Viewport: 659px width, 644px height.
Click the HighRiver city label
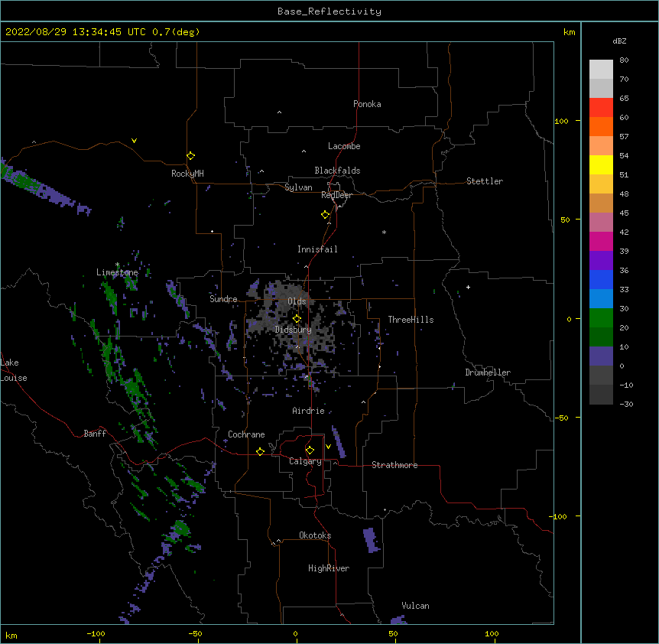329,568
